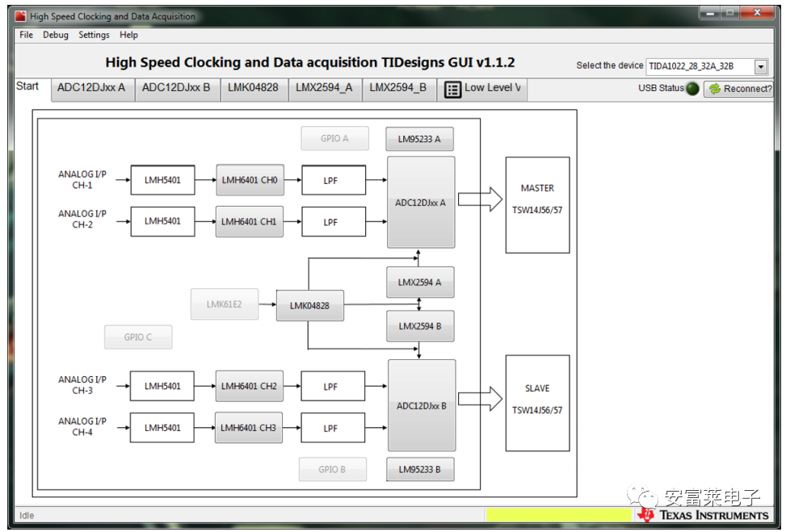This screenshot has width=786, height=532.
Task: Switch to the ADC12DJxx B tab
Action: click(x=176, y=88)
